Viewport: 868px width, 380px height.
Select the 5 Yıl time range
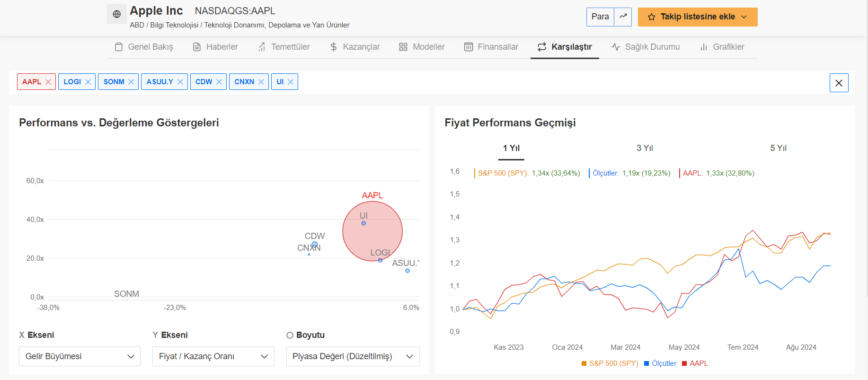[x=778, y=148]
